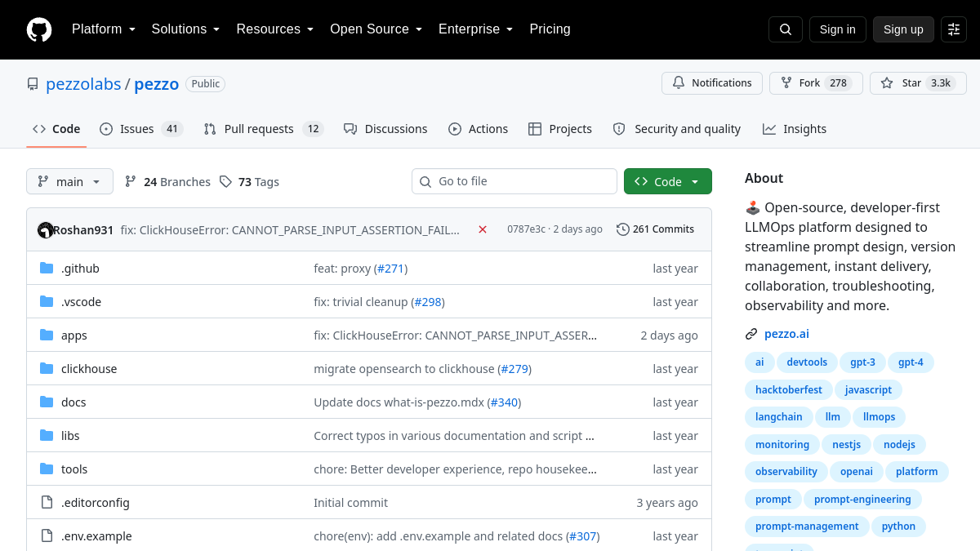Viewport: 980px width, 551px height.
Task: Switch to the Pull requests tab
Action: [264, 129]
